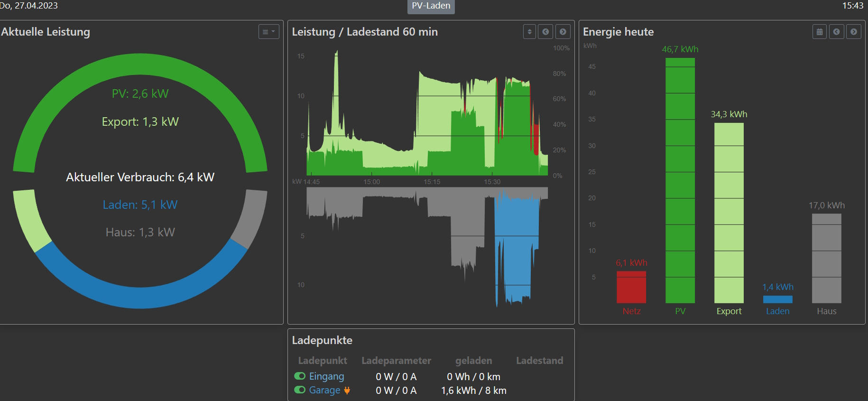Click the 'Ladepunkte' panel heading
868x401 pixels.
point(322,340)
